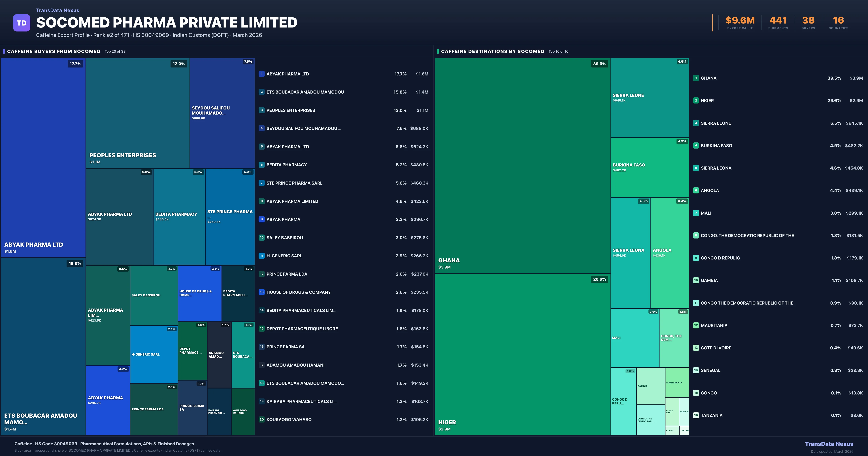868x456 pixels.
Task: Select the GHANA treemap block
Action: tap(522, 165)
